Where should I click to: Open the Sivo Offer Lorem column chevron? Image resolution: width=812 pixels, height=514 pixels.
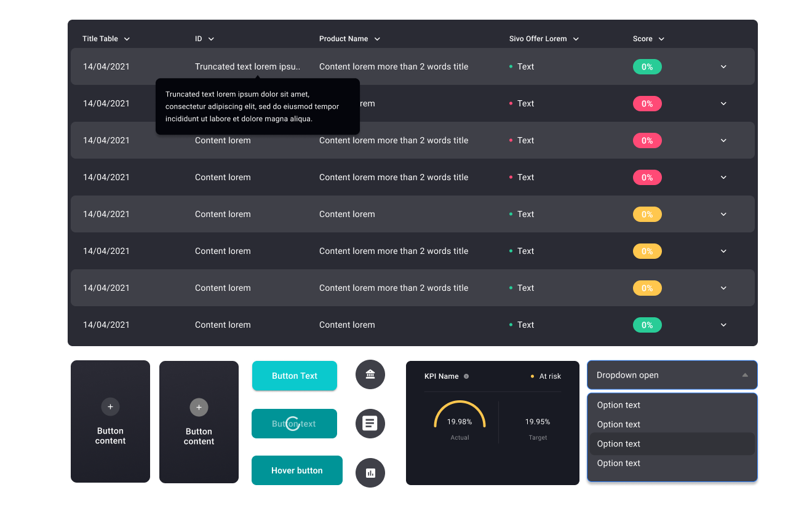[576, 39]
